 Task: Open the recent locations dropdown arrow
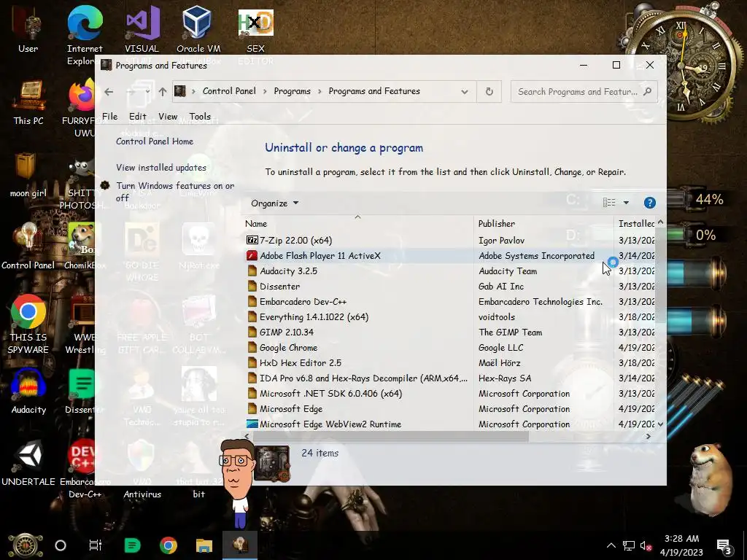pos(147,91)
